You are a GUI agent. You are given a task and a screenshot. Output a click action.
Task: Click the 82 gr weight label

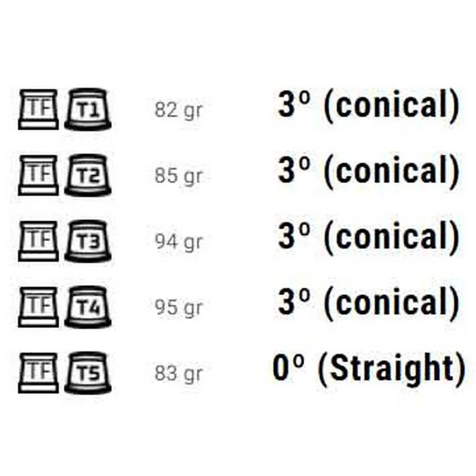coord(178,110)
